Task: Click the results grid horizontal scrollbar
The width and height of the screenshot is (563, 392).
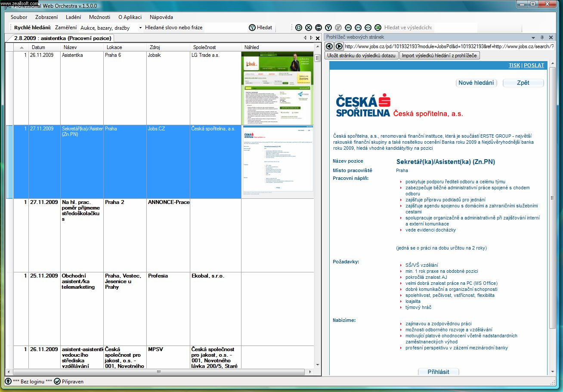Action: click(158, 372)
